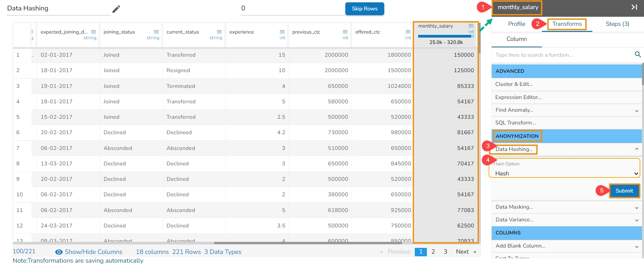644x267 pixels.
Task: Click the Skip Rows button
Action: pos(364,9)
